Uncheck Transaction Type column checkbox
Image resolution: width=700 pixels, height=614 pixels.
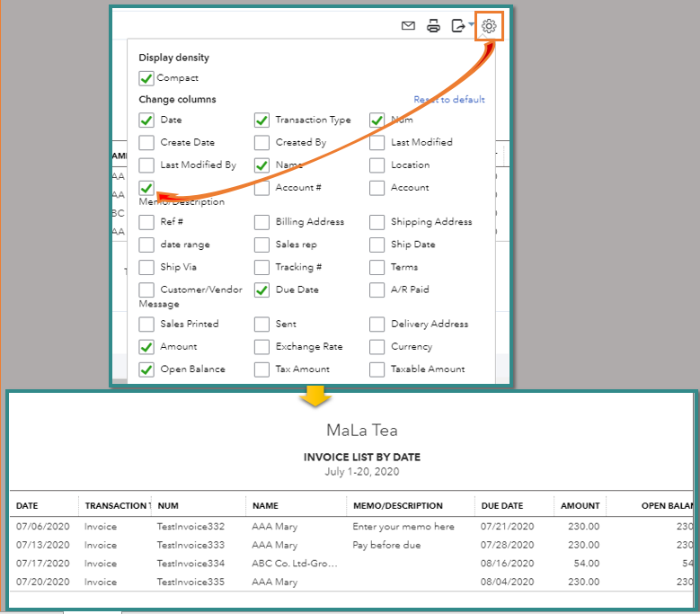261,120
